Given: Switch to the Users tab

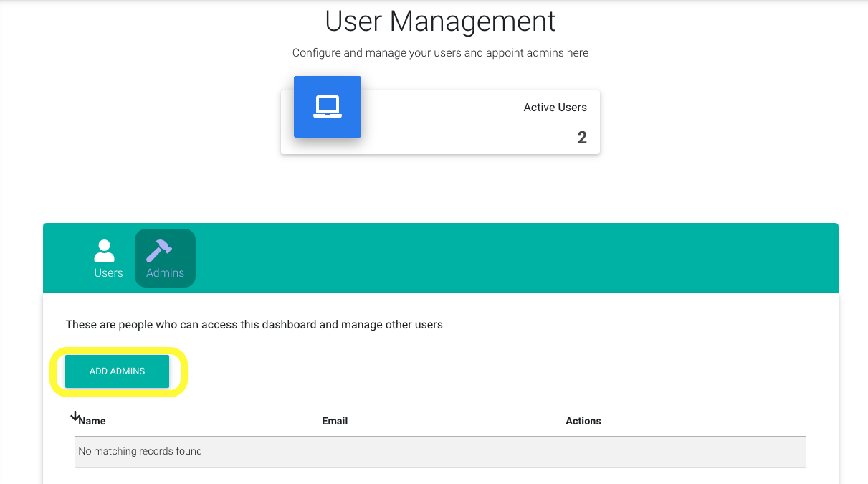Looking at the screenshot, I should click(108, 258).
